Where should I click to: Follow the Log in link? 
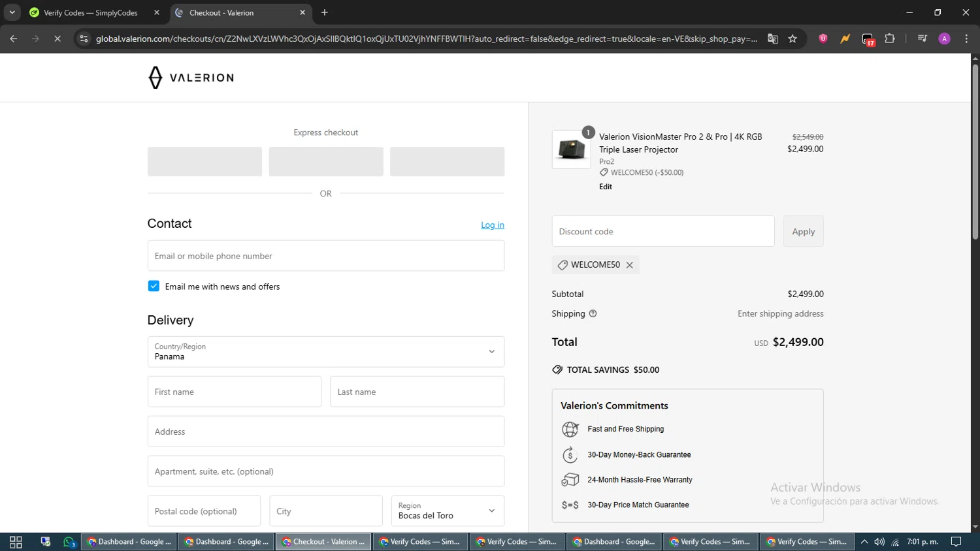click(x=493, y=225)
